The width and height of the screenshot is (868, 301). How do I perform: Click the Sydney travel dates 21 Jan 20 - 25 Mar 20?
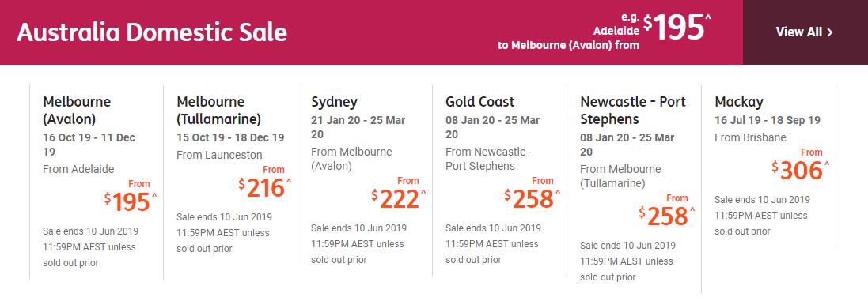click(x=358, y=127)
